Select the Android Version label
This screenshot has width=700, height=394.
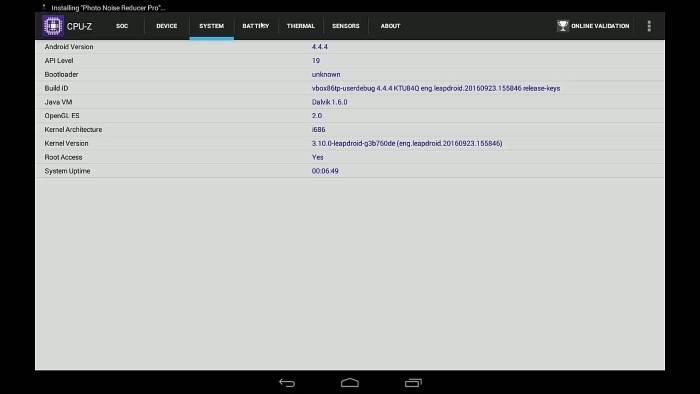[69, 46]
